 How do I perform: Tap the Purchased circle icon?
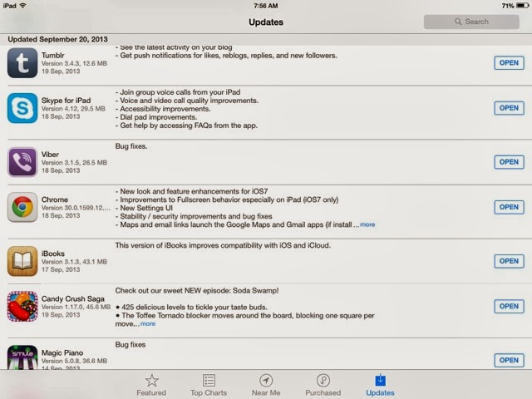[x=323, y=381]
